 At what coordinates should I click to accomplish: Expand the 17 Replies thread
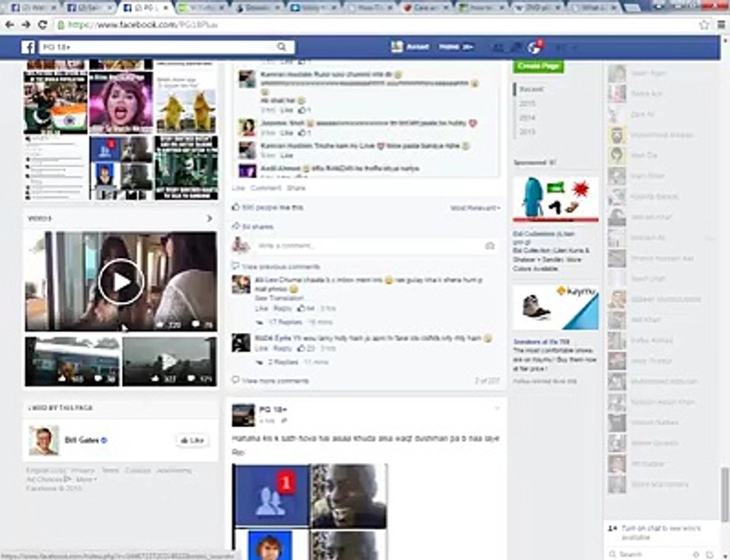(284, 322)
